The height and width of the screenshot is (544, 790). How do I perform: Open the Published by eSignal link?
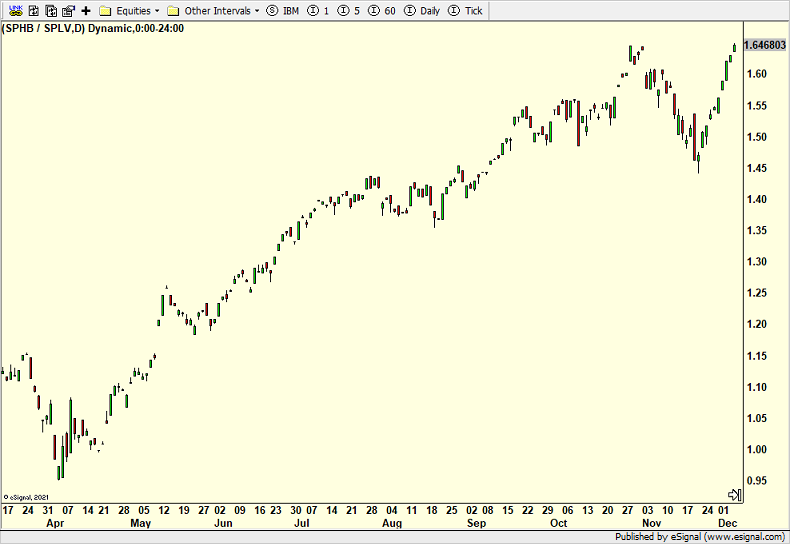click(700, 537)
